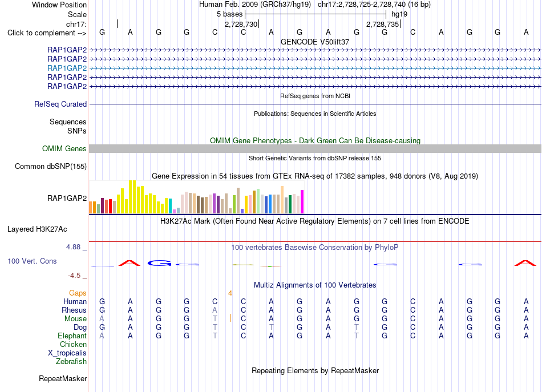The width and height of the screenshot is (542, 392).
Task: Click the Sequences track label
Action: (x=68, y=122)
